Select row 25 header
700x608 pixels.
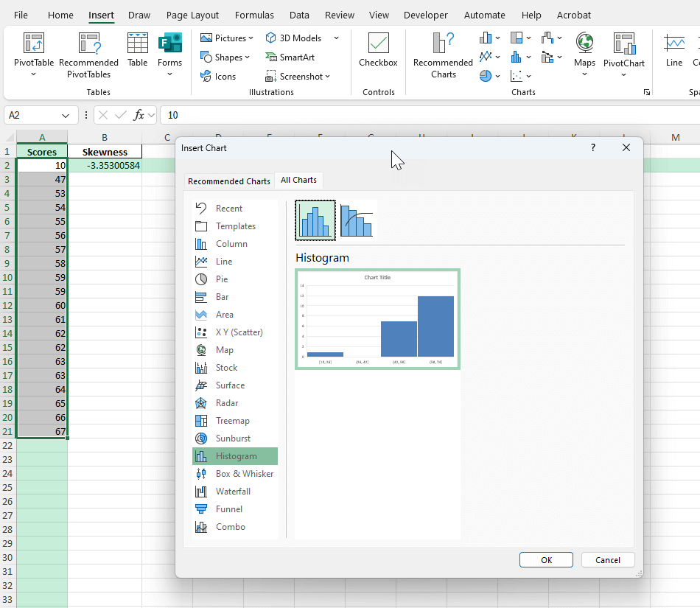[7, 487]
